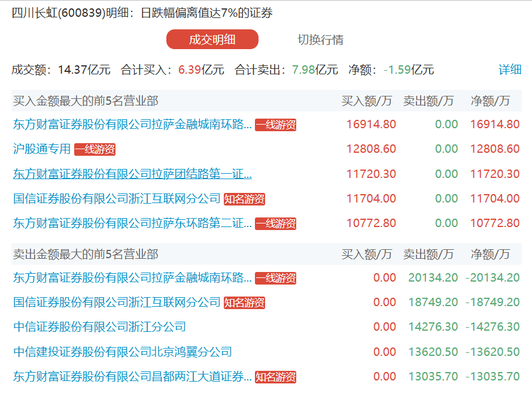Click the 成交额 14.37亿元 value

[x=84, y=69]
